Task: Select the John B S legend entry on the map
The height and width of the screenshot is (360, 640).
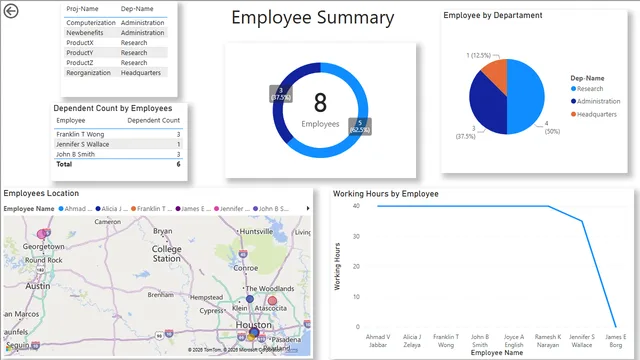Action: [271, 209]
